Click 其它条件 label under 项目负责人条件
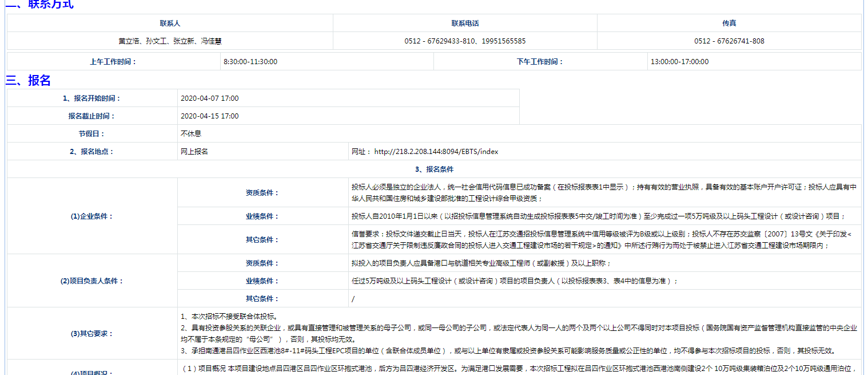868x375 pixels. pyautogui.click(x=262, y=299)
